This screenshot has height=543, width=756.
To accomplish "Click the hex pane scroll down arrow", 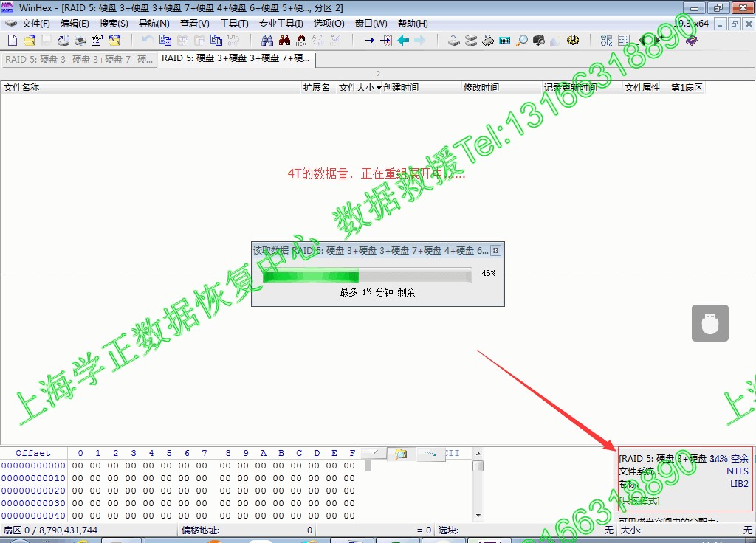I will click(x=478, y=516).
